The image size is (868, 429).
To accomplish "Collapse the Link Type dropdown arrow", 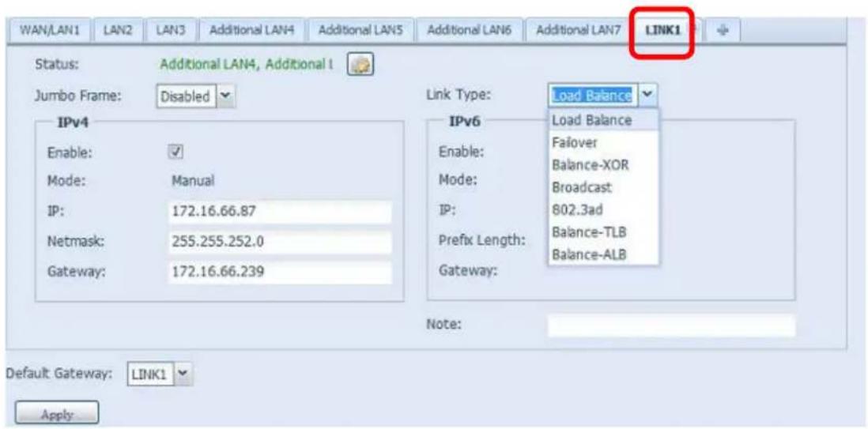I will coord(649,96).
